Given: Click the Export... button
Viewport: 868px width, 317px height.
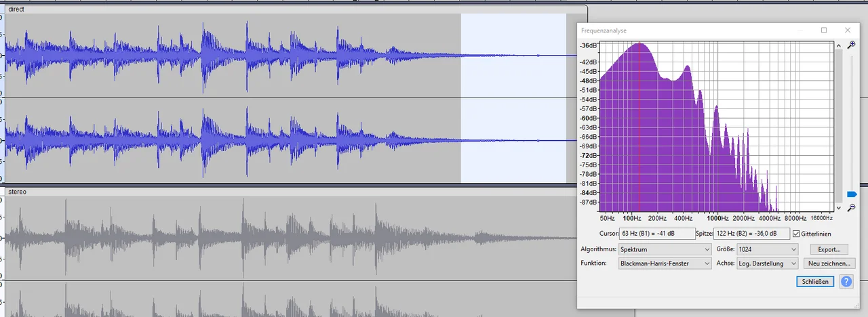Looking at the screenshot, I should pos(829,249).
